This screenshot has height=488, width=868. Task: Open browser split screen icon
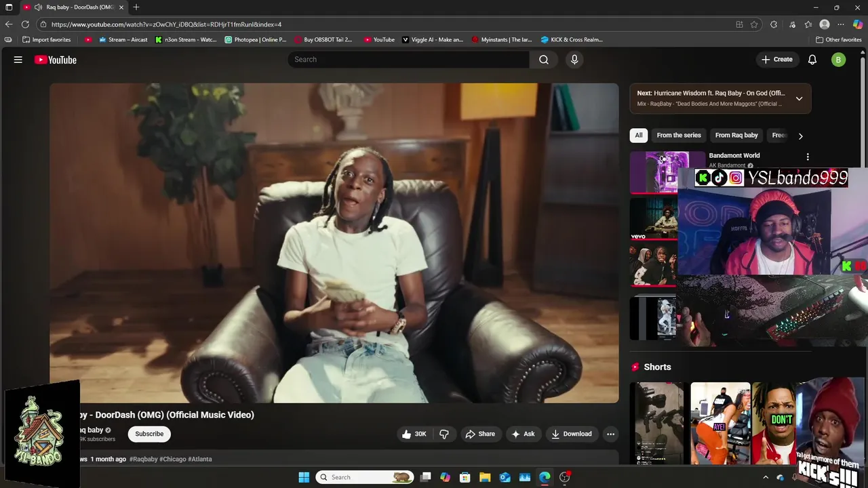pyautogui.click(x=739, y=24)
